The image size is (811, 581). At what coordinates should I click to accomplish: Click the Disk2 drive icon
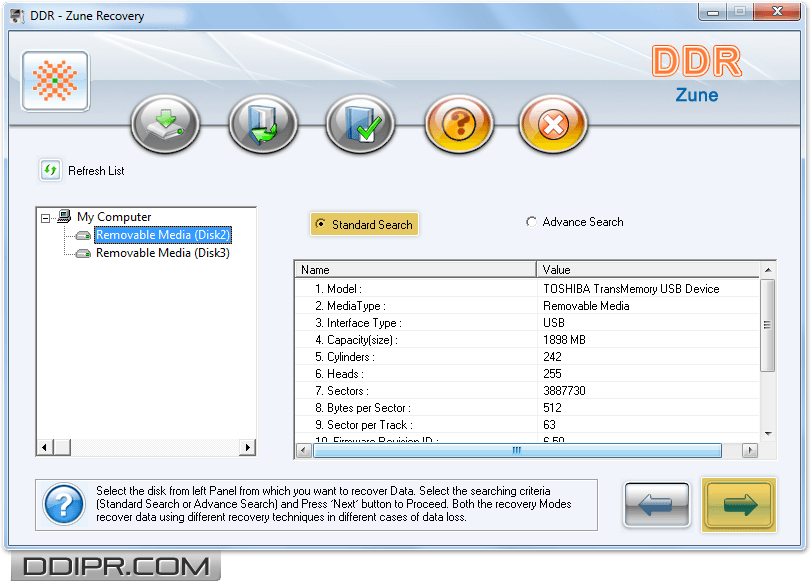[x=83, y=236]
